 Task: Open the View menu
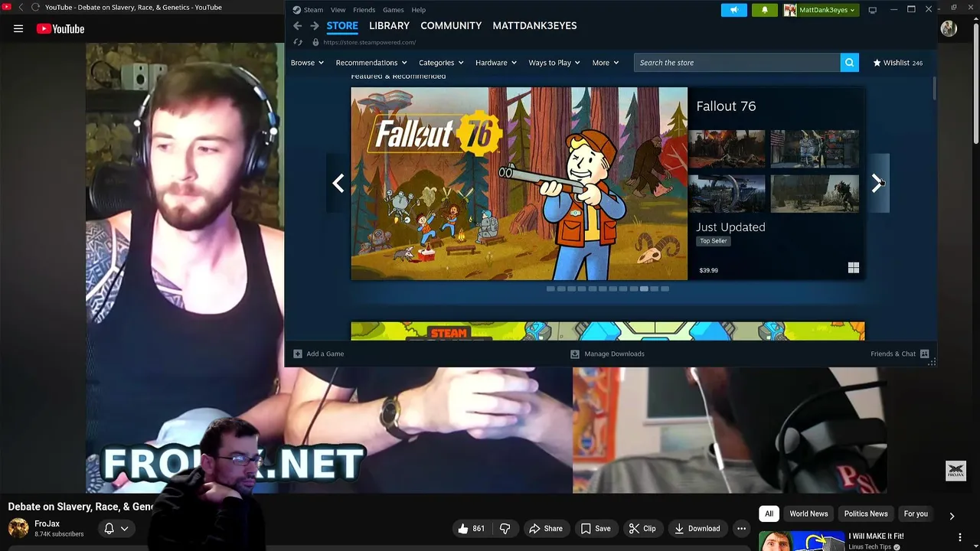[x=338, y=10]
